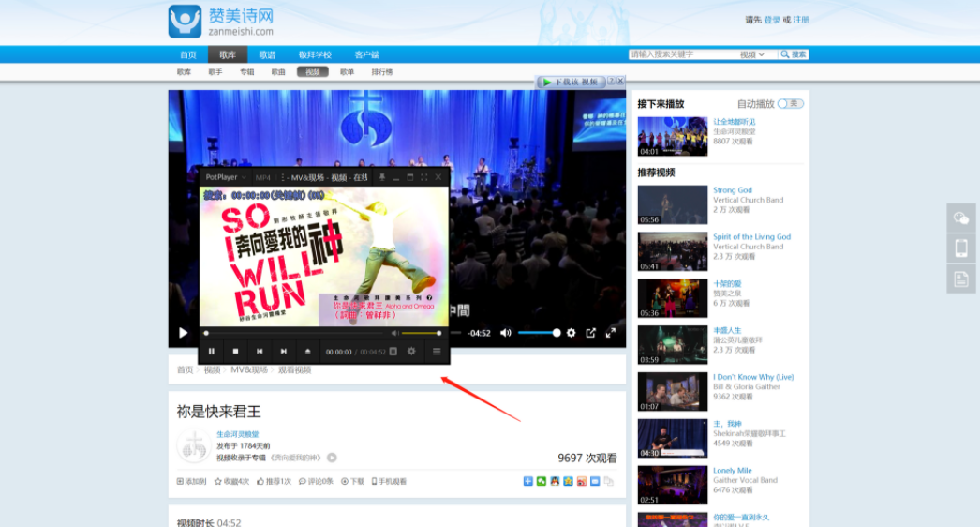Open the PotPlayer main menu dropdown

pos(226,178)
